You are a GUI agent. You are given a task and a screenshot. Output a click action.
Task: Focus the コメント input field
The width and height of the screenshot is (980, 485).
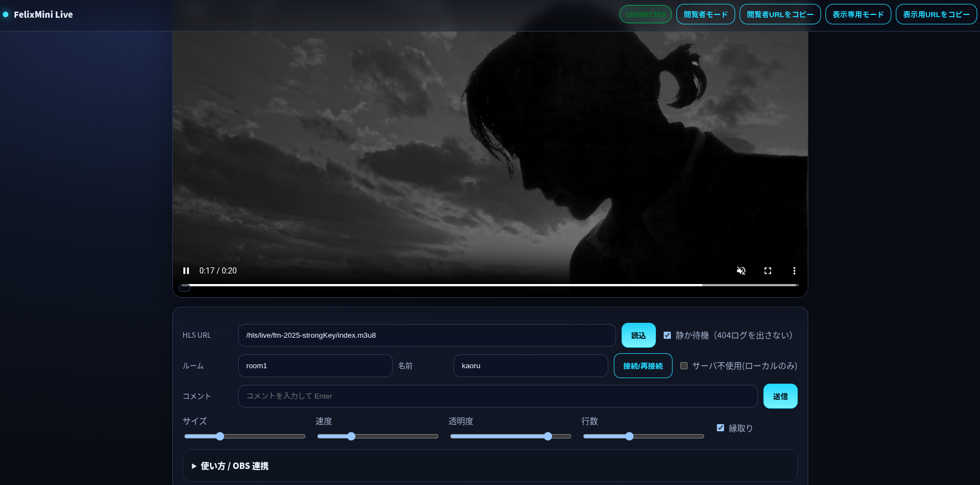497,396
